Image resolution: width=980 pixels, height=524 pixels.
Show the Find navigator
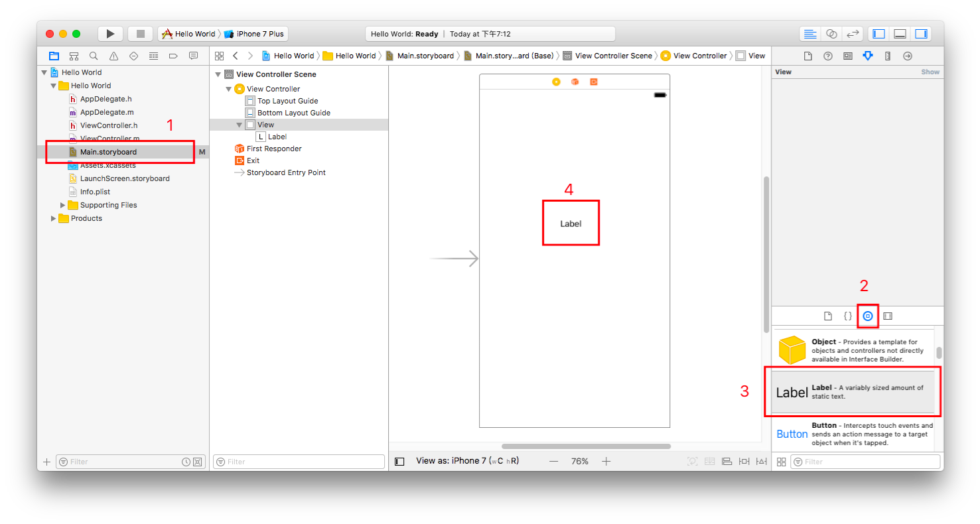[94, 56]
